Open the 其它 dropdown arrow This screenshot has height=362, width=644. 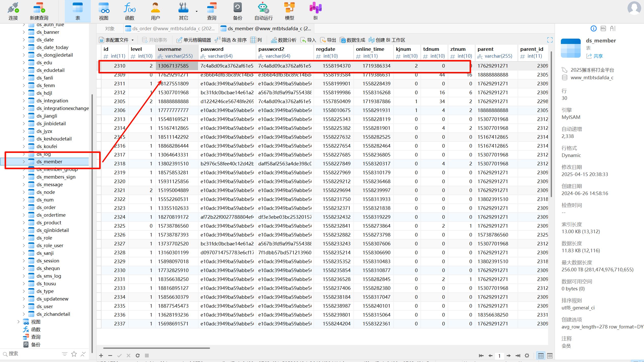pos(197,11)
